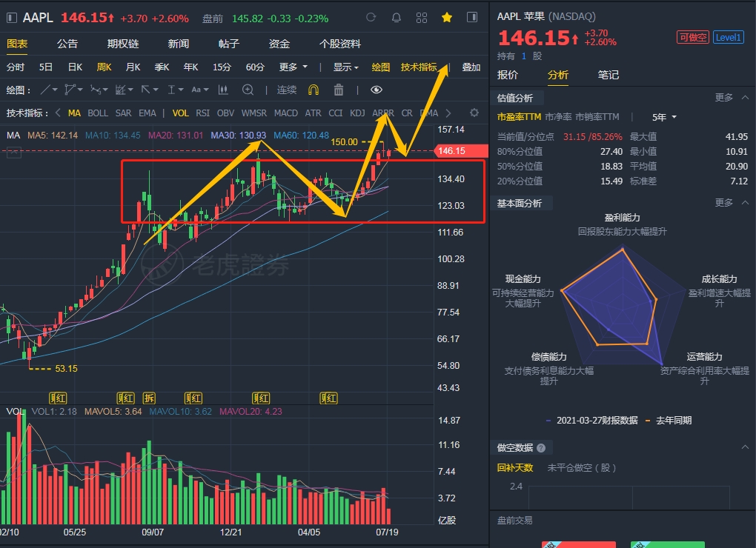Switch to the 公告 tab
This screenshot has height=548, width=756.
click(x=67, y=44)
